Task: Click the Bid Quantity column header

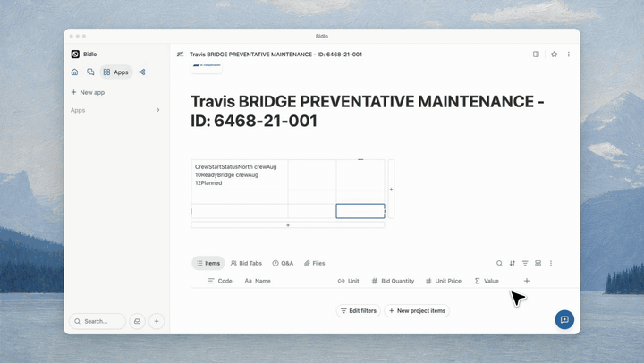Action: pyautogui.click(x=393, y=281)
